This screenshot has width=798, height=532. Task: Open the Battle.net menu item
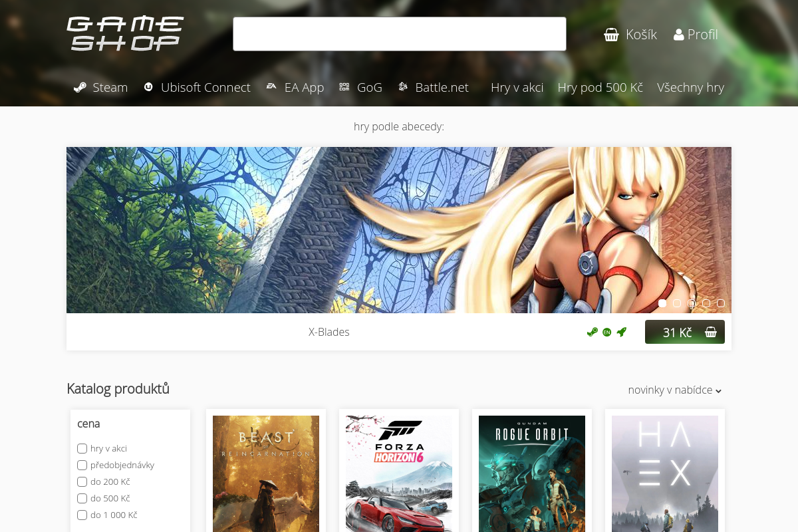click(433, 87)
